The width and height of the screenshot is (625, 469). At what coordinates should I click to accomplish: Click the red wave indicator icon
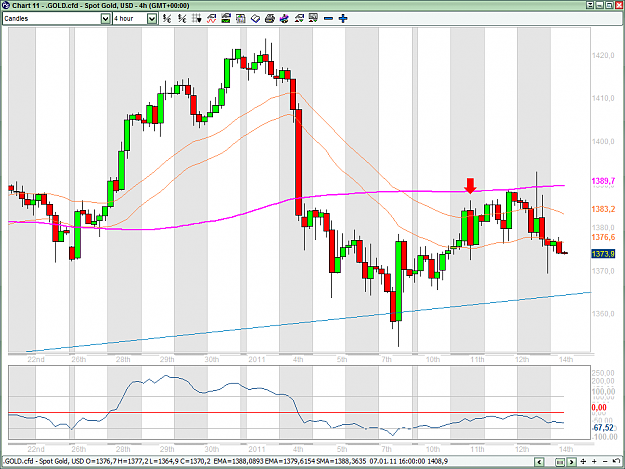(x=211, y=18)
